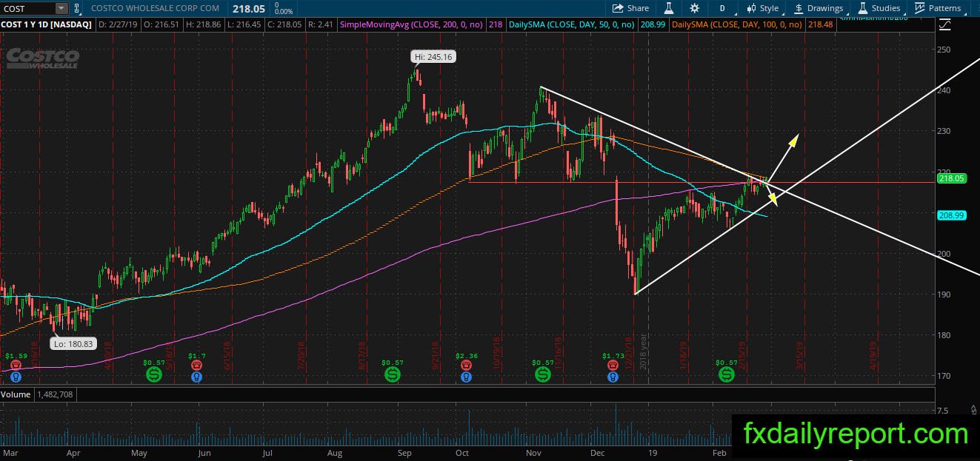Click the green 218.05 price-axis tag
980x461 pixels.
(950, 178)
